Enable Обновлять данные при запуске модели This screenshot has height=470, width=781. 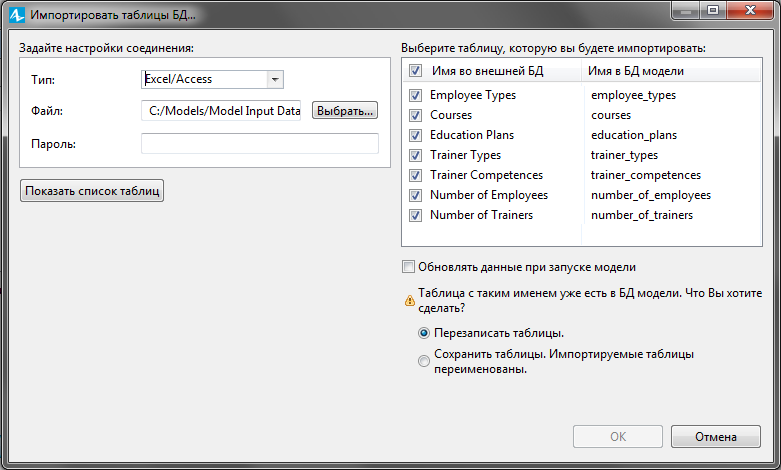tap(408, 267)
